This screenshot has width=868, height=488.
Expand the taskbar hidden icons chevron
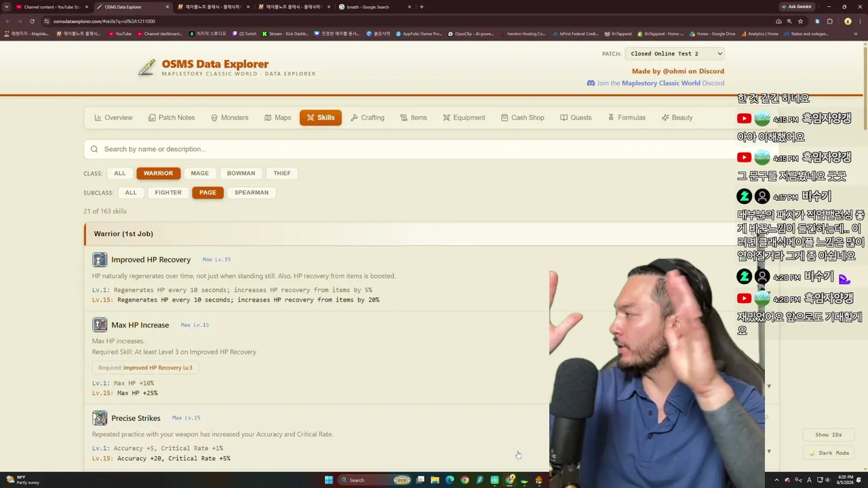click(x=777, y=480)
